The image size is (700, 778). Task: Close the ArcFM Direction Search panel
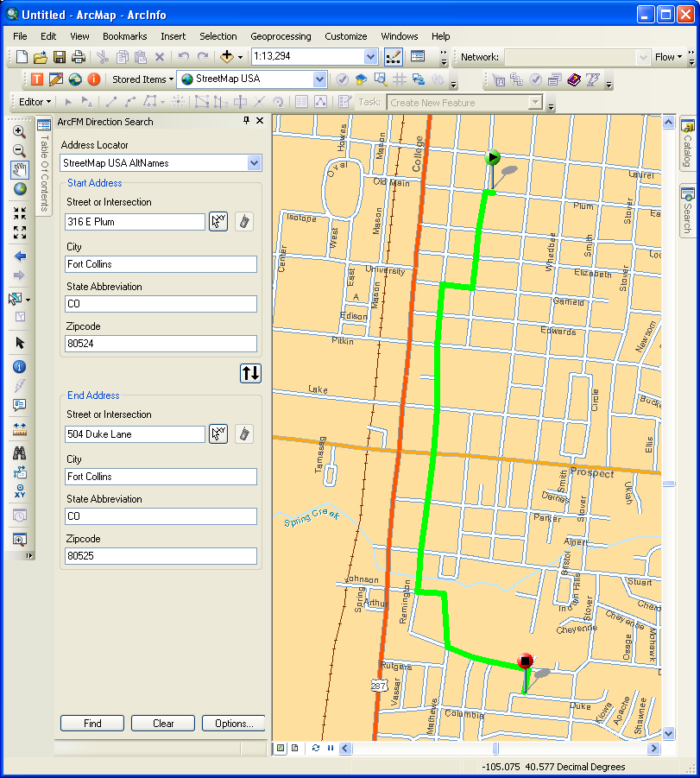260,121
